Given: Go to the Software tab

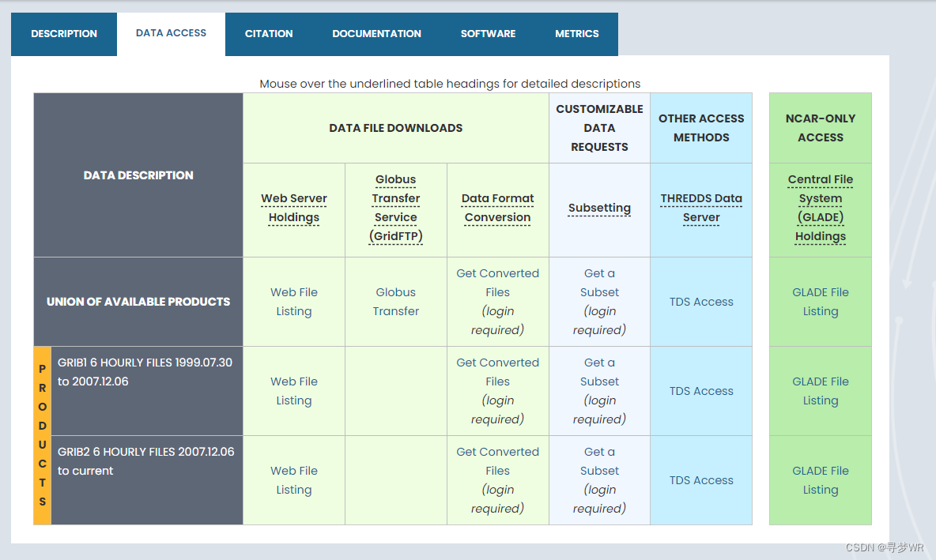Looking at the screenshot, I should point(488,34).
